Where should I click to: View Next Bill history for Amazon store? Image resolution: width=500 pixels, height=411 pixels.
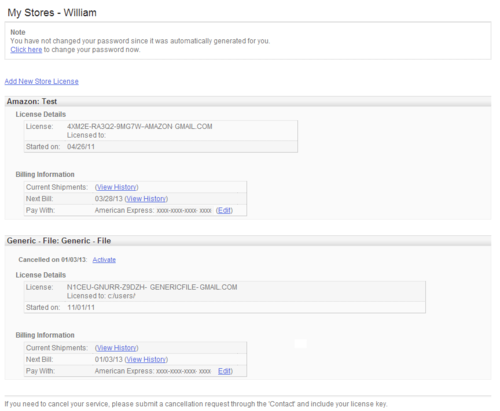tap(146, 199)
